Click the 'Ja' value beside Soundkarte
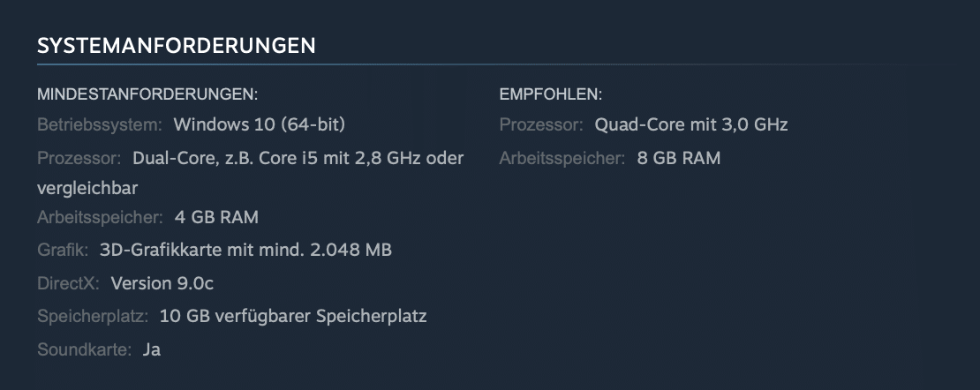Viewport: 980px width, 390px height. [152, 349]
